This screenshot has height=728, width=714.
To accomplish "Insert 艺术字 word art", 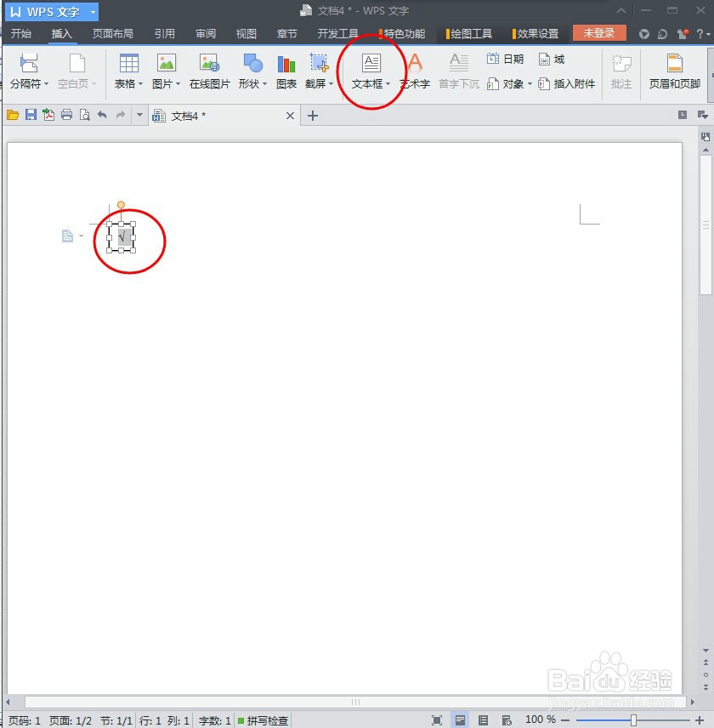I will point(415,71).
